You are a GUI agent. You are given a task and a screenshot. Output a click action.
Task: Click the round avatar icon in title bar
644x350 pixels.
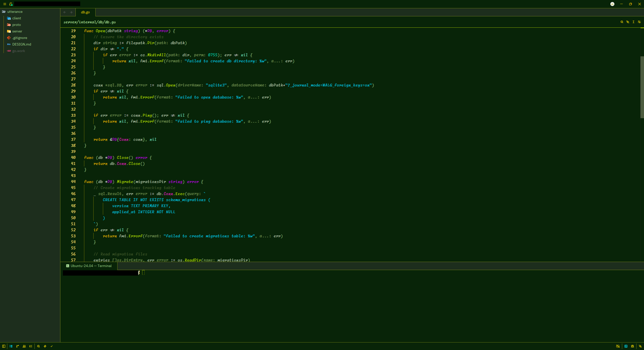tap(612, 4)
